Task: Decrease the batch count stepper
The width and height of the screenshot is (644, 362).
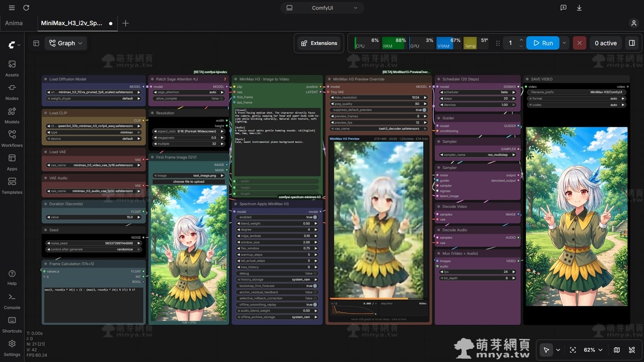Action: point(521,46)
